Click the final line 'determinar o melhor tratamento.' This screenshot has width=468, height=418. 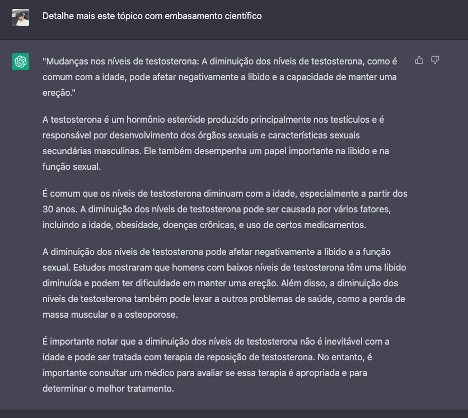[108, 389]
